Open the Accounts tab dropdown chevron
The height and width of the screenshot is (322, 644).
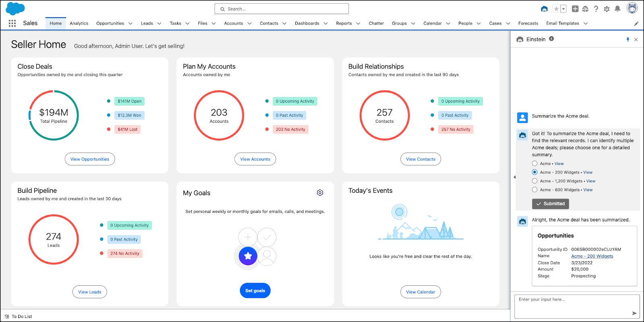click(250, 23)
